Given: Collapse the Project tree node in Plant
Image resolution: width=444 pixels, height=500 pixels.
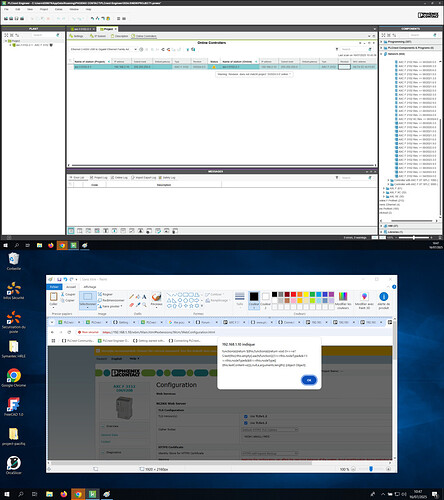Looking at the screenshot, I should pyautogui.click(x=6, y=41).
